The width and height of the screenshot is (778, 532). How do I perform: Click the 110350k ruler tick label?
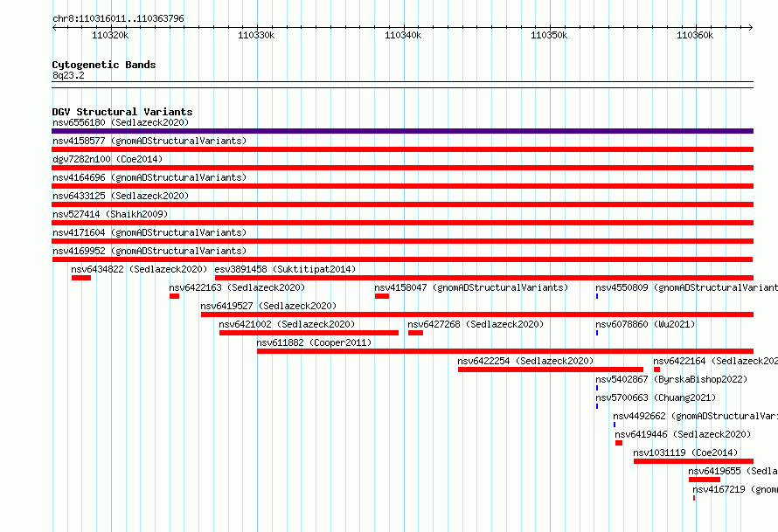549,35
